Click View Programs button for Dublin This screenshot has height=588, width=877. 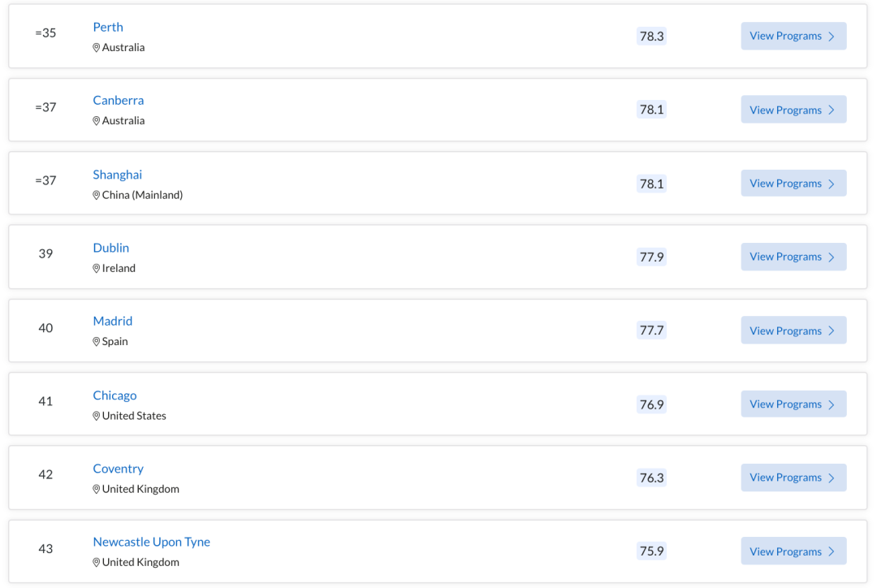pyautogui.click(x=793, y=257)
